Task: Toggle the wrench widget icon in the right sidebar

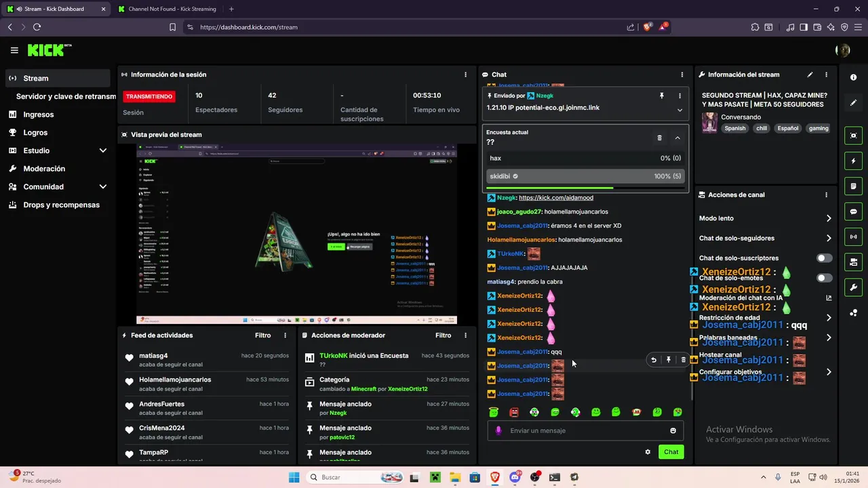Action: tap(853, 287)
